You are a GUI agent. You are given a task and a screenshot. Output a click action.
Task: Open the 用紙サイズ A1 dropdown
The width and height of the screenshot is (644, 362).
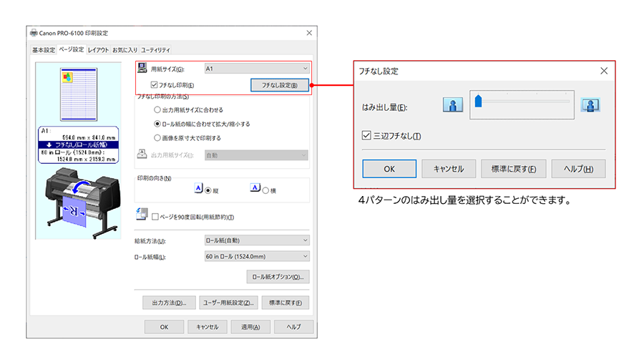256,69
